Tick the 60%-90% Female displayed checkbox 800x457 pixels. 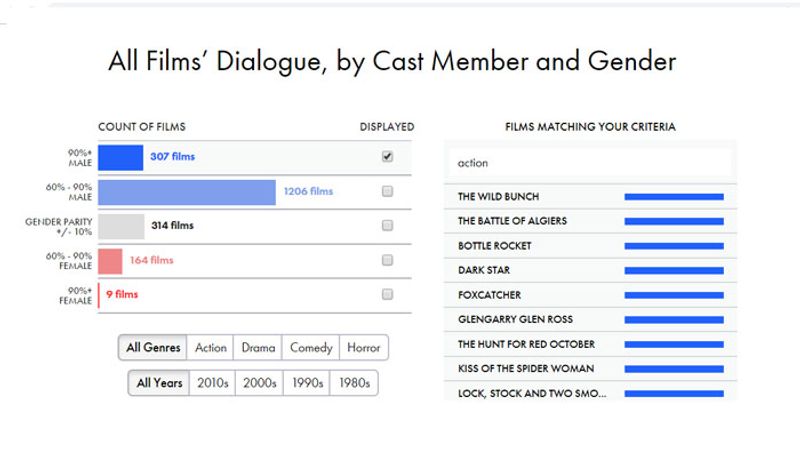click(387, 260)
